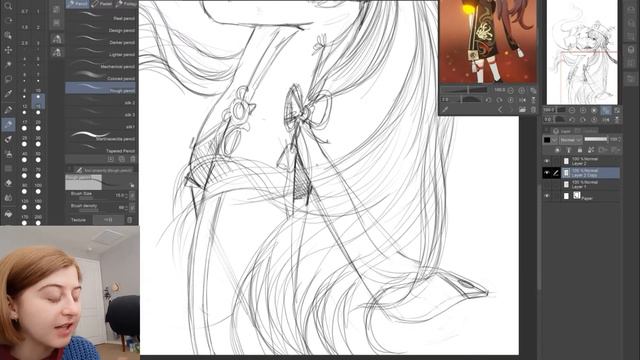
Task: Select the Brush tool below Pencil
Action: pos(8,139)
